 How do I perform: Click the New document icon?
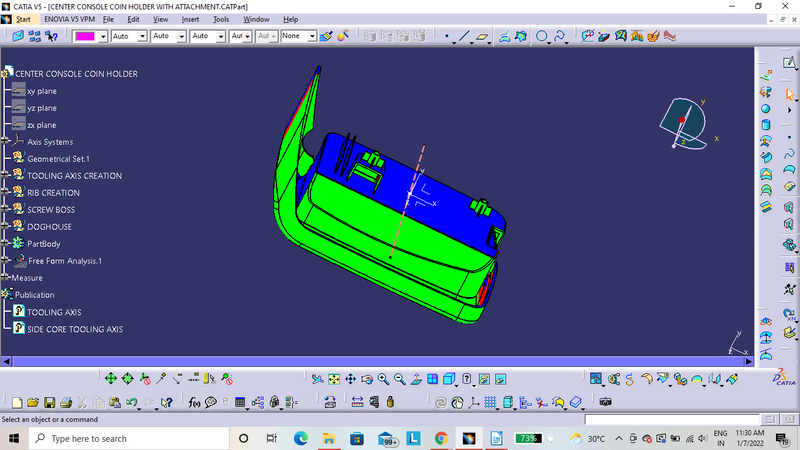pos(17,403)
